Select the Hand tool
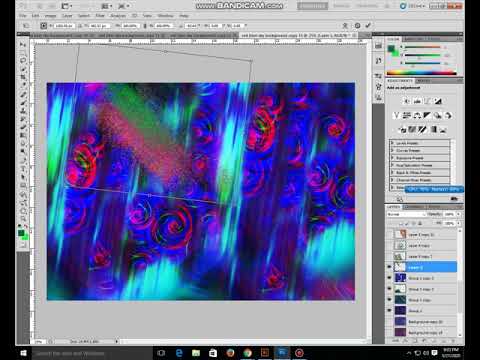 click(x=23, y=211)
